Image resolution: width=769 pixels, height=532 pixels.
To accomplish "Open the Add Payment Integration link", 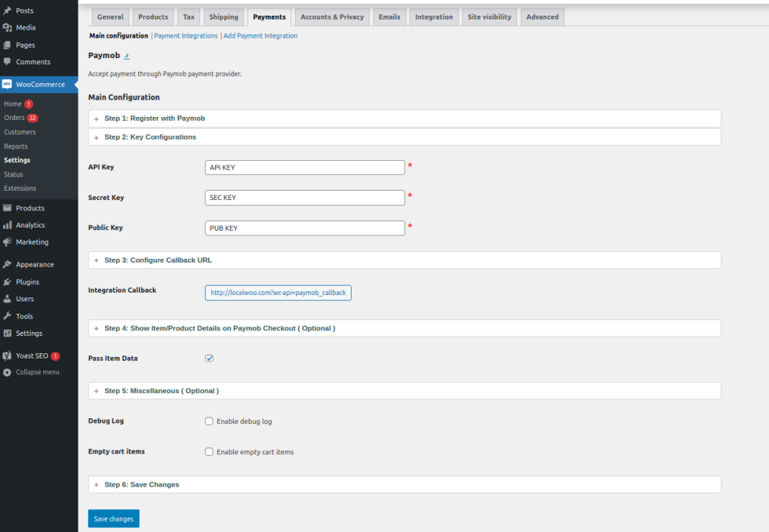I will pyautogui.click(x=261, y=36).
